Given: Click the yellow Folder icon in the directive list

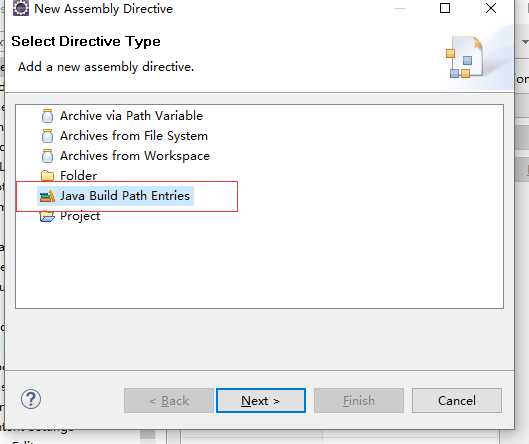Looking at the screenshot, I should (47, 175).
